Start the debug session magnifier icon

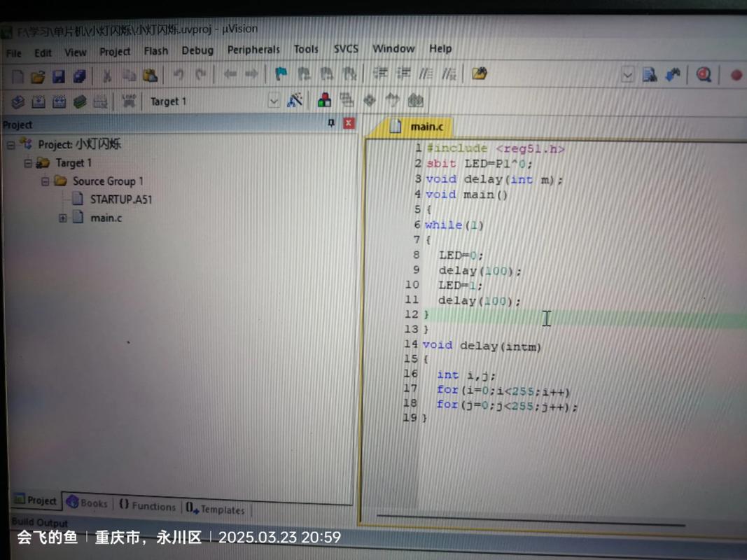pyautogui.click(x=703, y=75)
